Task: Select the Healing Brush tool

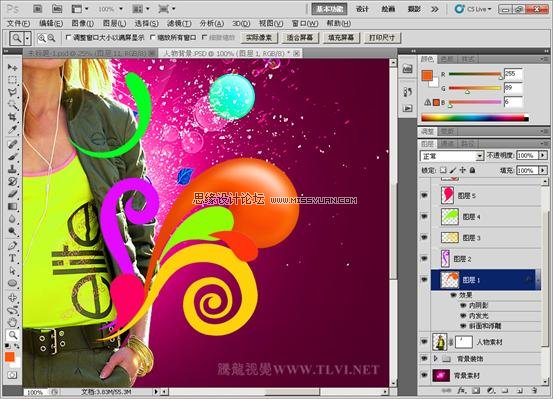Action: (x=12, y=144)
